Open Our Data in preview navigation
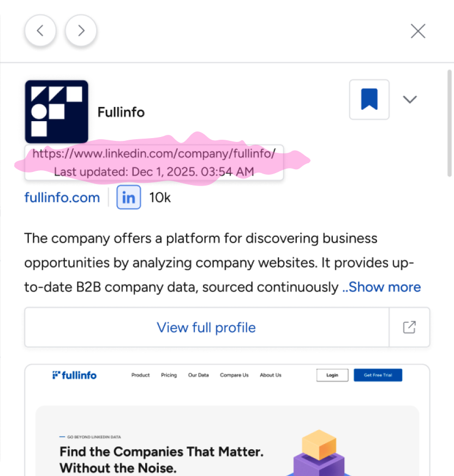Screen dimensions: 454x476 (198, 375)
